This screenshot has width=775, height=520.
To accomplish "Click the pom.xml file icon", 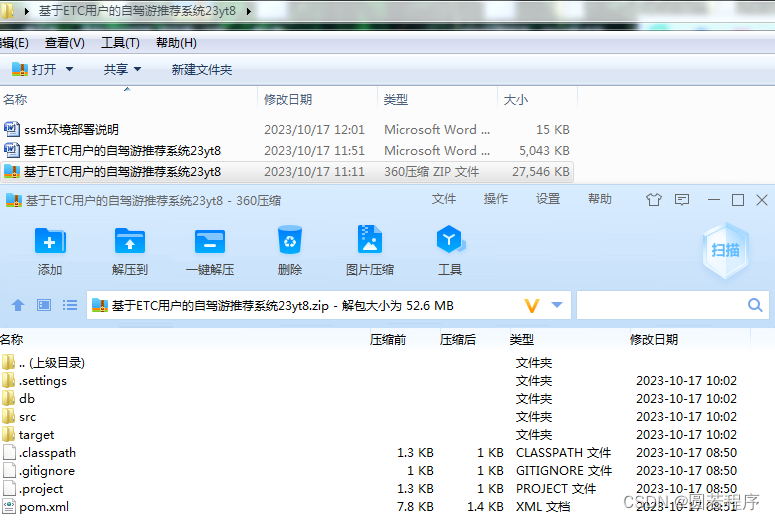I will click(x=9, y=506).
